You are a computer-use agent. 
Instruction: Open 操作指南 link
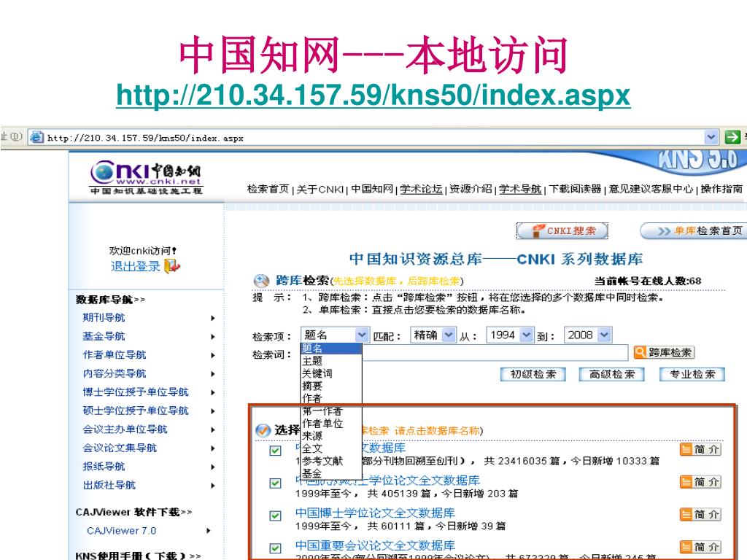(x=721, y=189)
